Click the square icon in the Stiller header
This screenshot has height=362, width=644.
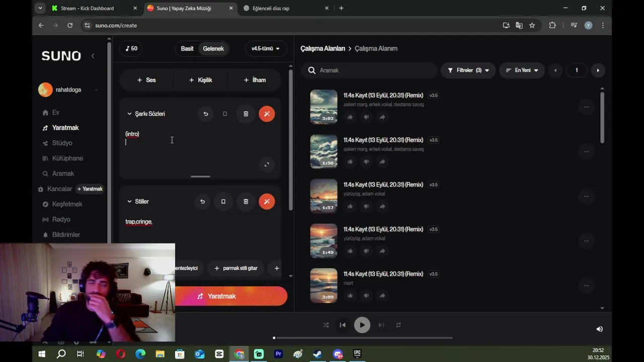(223, 202)
